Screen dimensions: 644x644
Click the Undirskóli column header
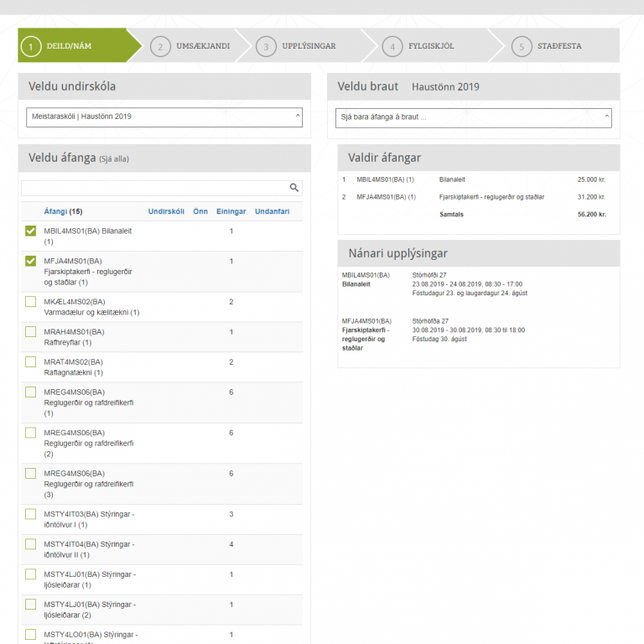[x=166, y=211]
